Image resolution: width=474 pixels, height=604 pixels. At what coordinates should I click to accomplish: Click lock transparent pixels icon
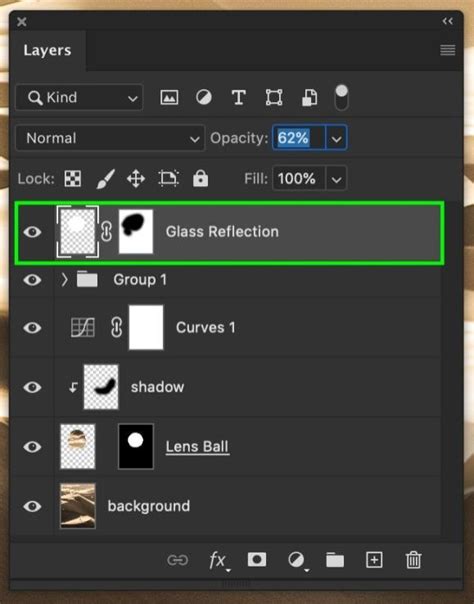72,179
